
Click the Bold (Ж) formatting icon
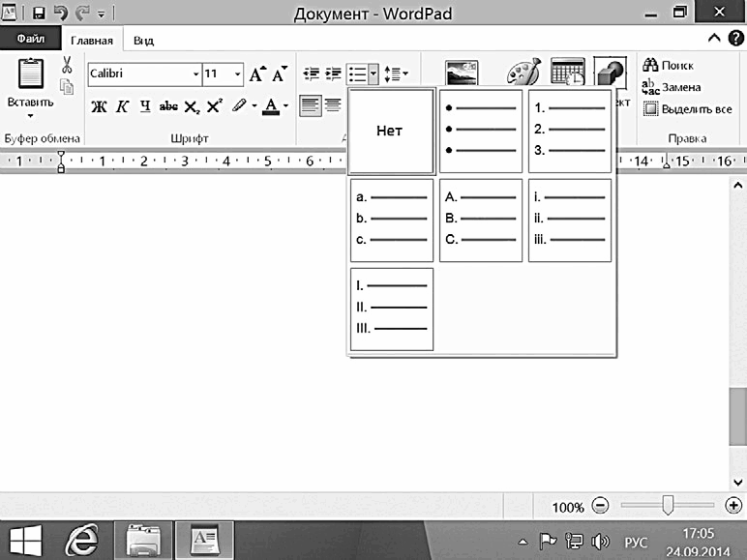[x=99, y=106]
